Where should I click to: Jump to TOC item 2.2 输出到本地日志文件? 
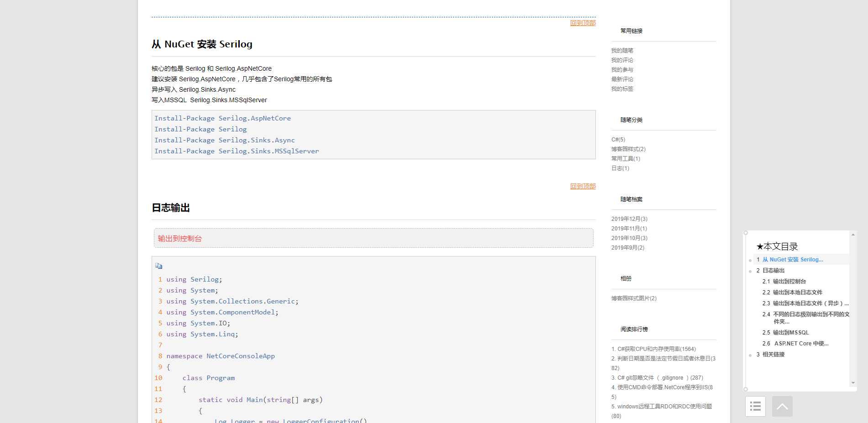click(x=798, y=292)
